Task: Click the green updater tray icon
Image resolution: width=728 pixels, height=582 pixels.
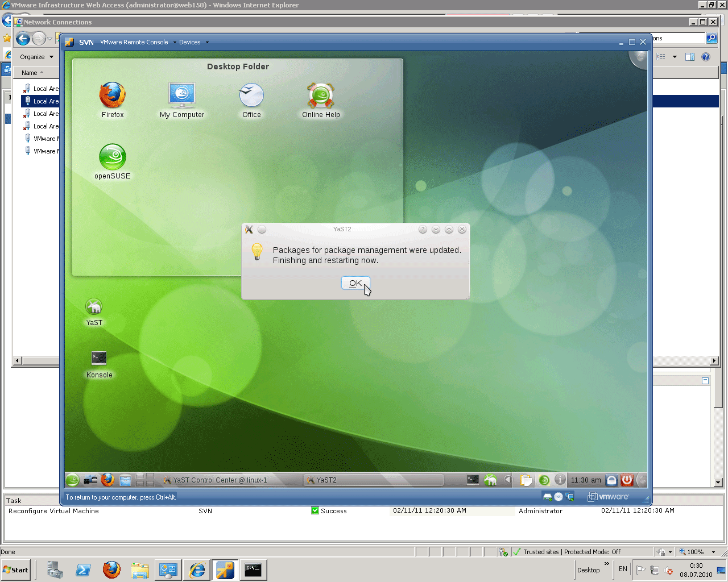Action: click(544, 480)
